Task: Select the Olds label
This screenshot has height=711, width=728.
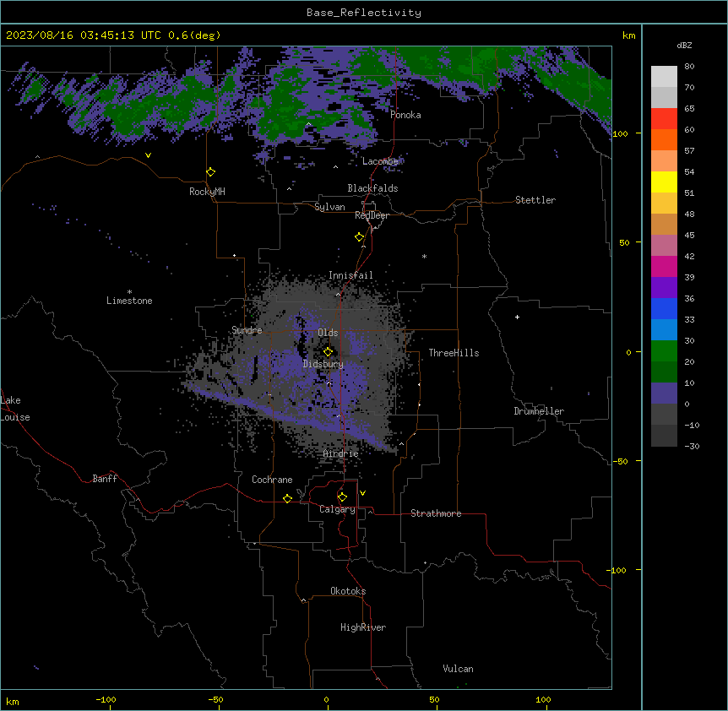Action: (328, 333)
